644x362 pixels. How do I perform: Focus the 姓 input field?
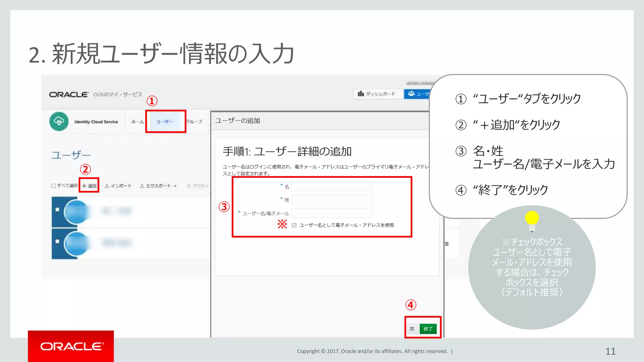pos(332,200)
